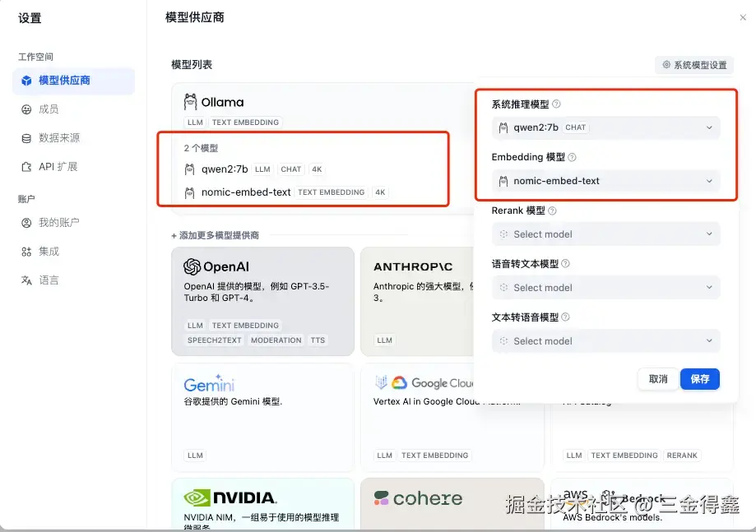Click help icon next to 系统推理模型

coord(556,104)
